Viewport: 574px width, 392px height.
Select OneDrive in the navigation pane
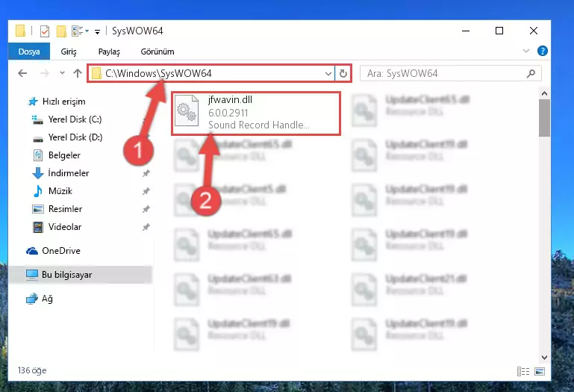pyautogui.click(x=60, y=251)
